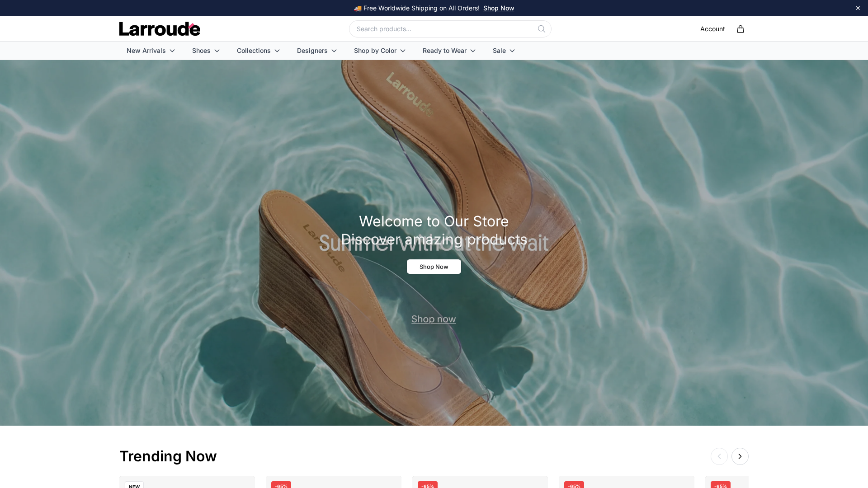868x488 pixels.
Task: Click the white Shop Now hero button
Action: click(x=434, y=267)
